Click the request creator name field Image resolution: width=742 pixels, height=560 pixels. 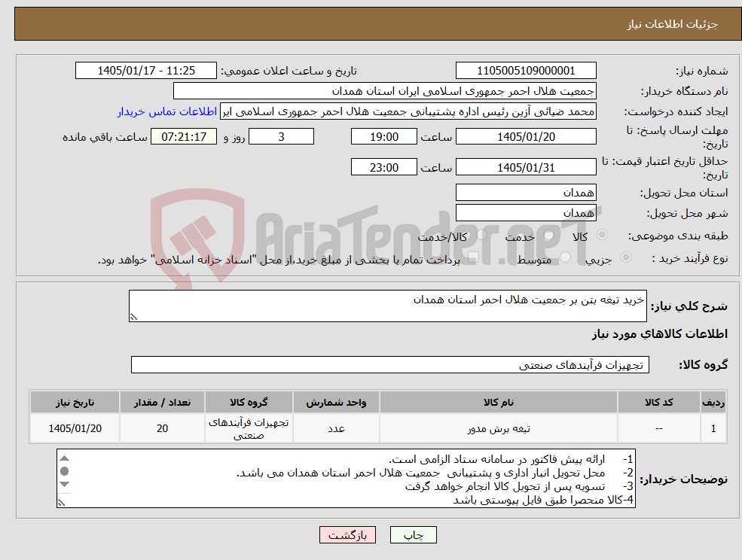[x=408, y=111]
